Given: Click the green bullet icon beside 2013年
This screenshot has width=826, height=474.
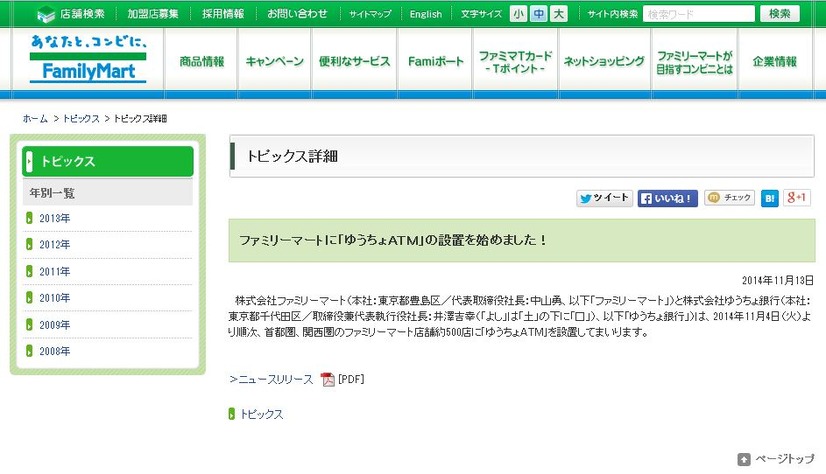Looking at the screenshot, I should [29, 218].
